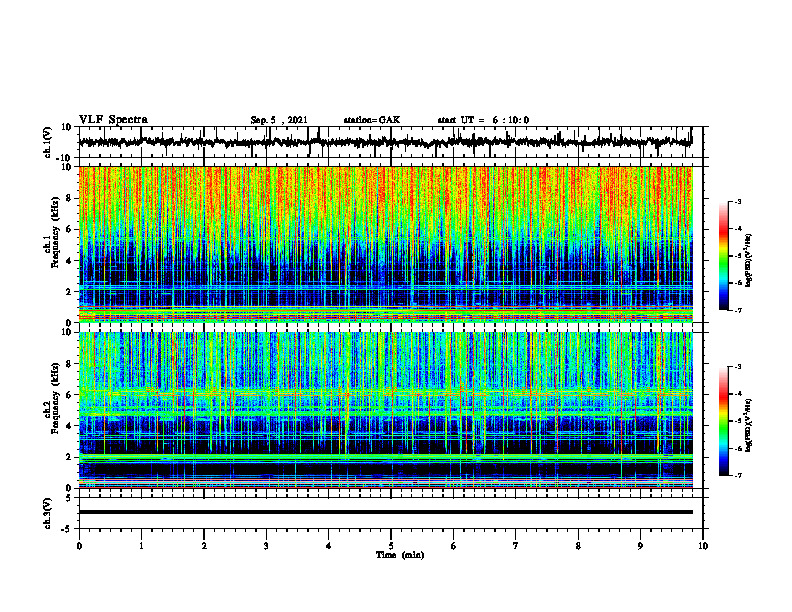Click the "8" kHz tick on ch.2 spectrogram axis
Viewport: 792px width, 612px height.
tap(70, 364)
